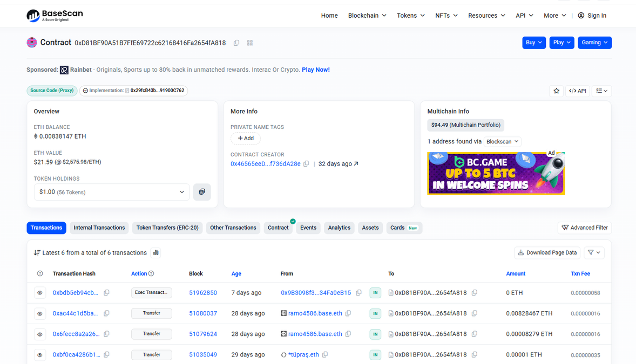Screen dimensions: 636x364
Task: Copy transaction hash 0xac44c1d5ba
Action: tap(107, 313)
